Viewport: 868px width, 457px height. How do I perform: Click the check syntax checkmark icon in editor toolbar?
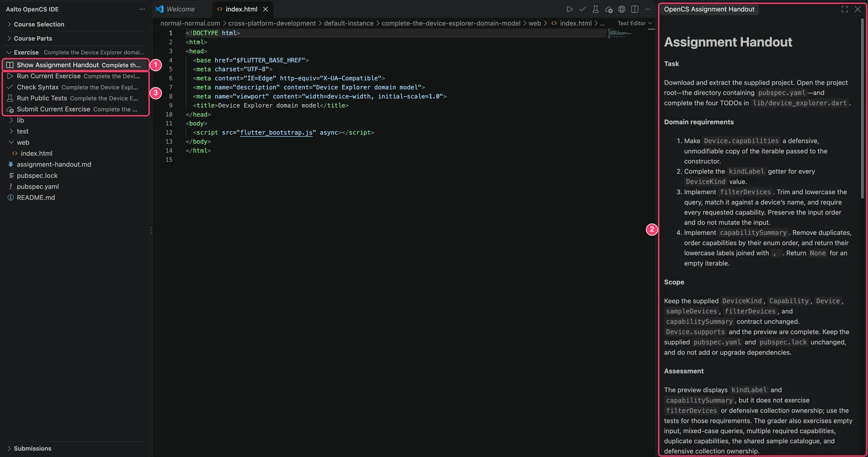pos(582,9)
